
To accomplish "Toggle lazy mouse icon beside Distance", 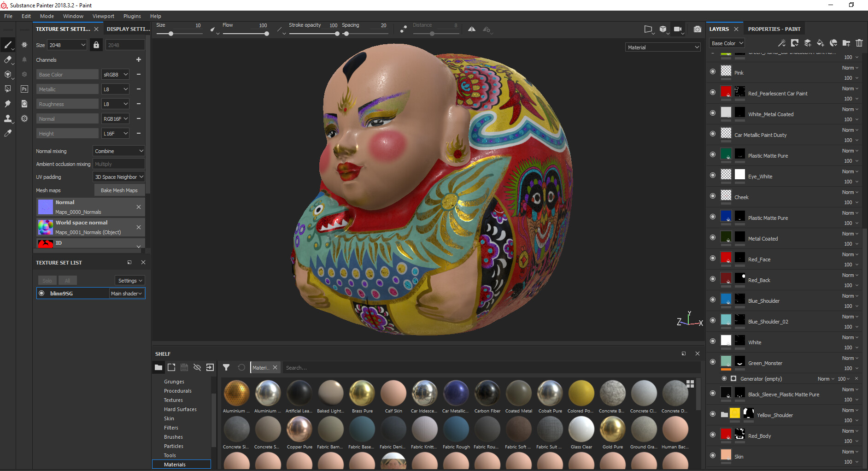I will (404, 29).
